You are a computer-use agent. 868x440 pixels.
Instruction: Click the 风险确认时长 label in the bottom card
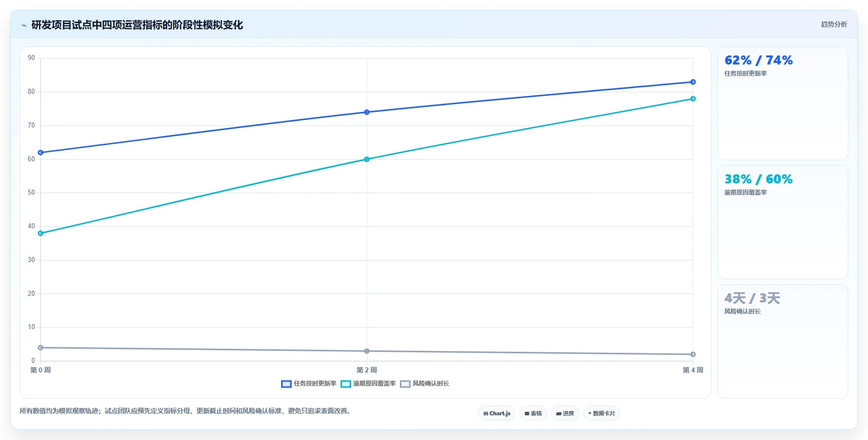coord(743,311)
